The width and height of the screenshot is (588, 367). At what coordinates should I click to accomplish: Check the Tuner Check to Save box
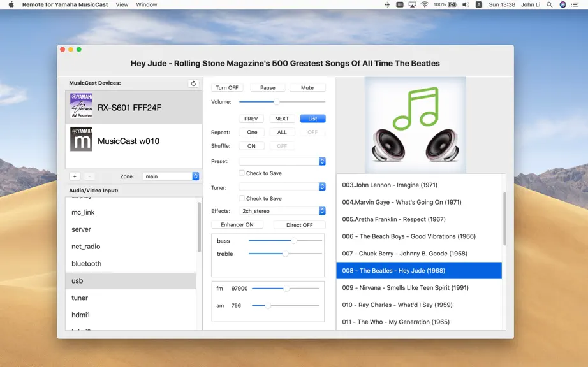(242, 198)
